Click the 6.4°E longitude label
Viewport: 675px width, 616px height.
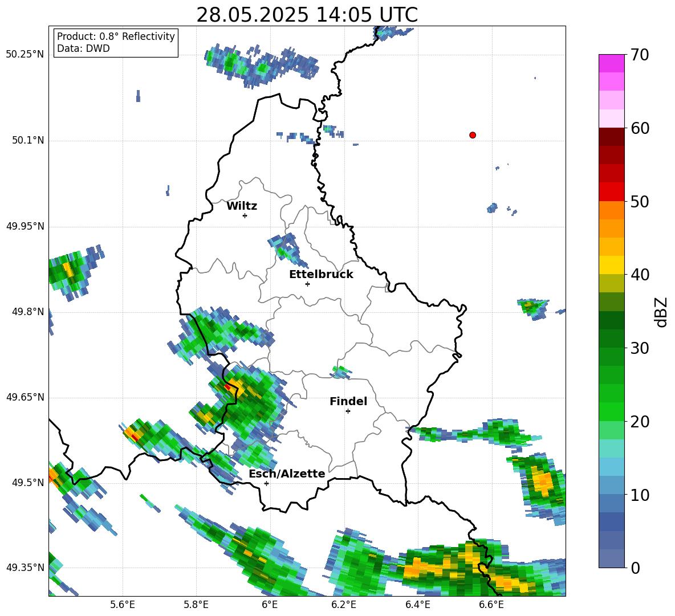coord(417,605)
